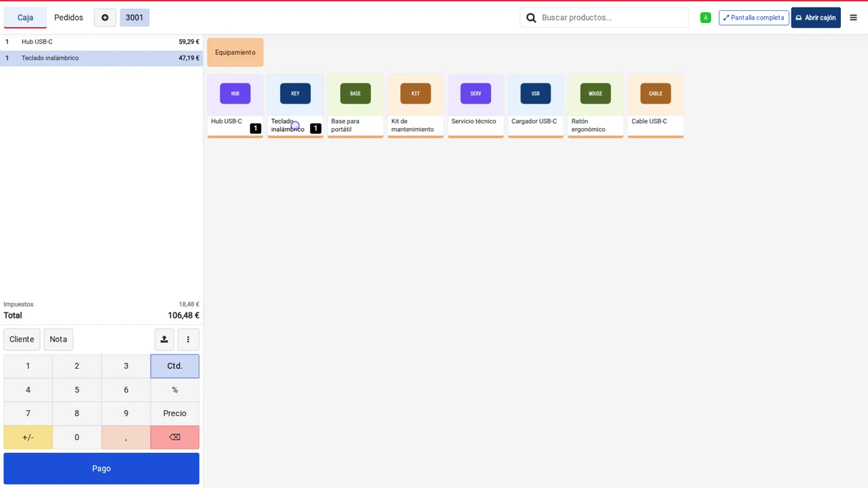Tap numpad key 9
This screenshot has width=868, height=488.
pyautogui.click(x=126, y=413)
